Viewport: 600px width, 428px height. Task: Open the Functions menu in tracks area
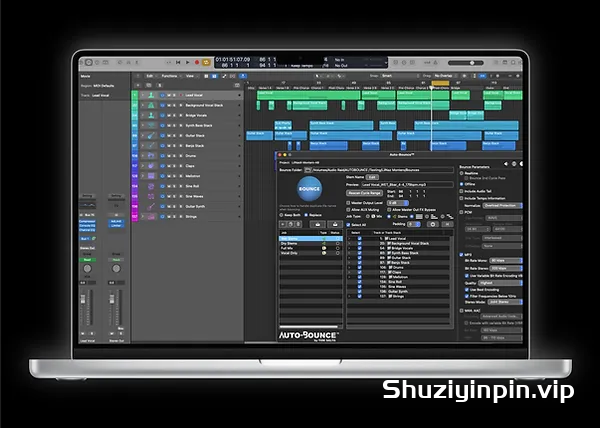170,76
